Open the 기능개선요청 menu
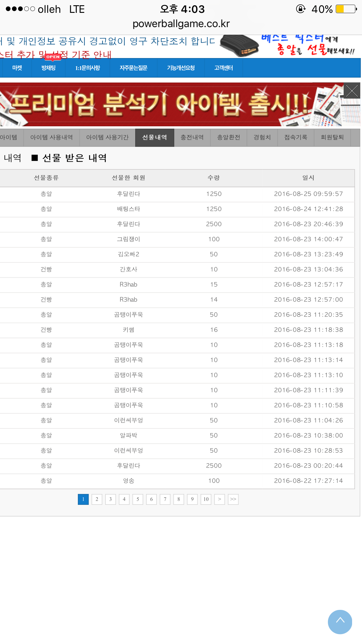The width and height of the screenshot is (362, 644). pyautogui.click(x=181, y=68)
